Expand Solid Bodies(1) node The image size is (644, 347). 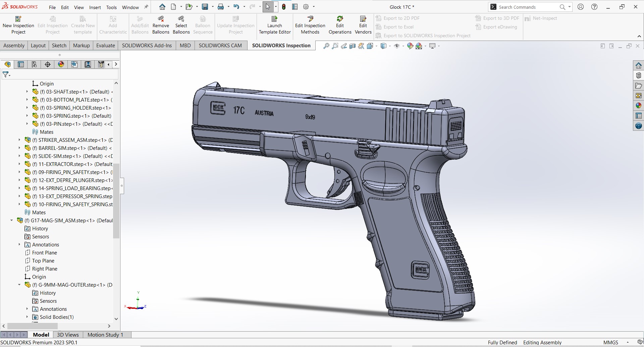(27, 317)
